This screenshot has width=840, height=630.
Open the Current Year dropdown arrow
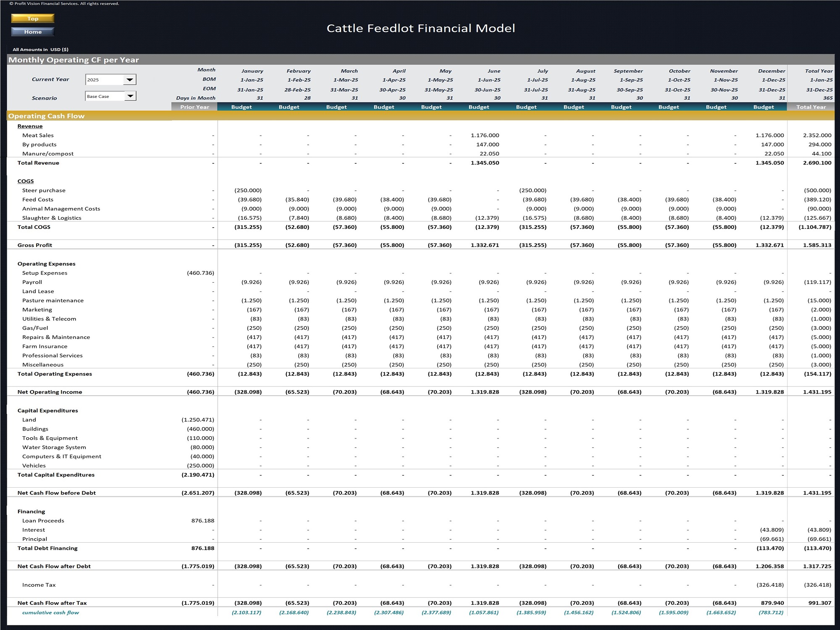130,80
